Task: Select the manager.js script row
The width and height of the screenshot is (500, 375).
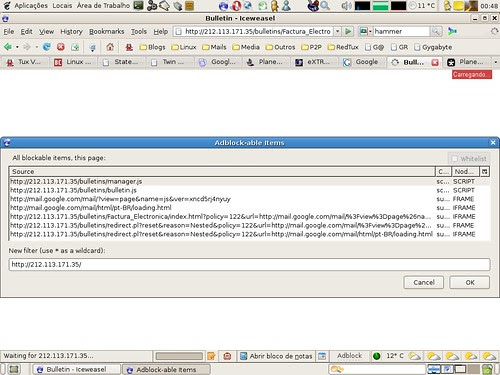Action: point(249,181)
